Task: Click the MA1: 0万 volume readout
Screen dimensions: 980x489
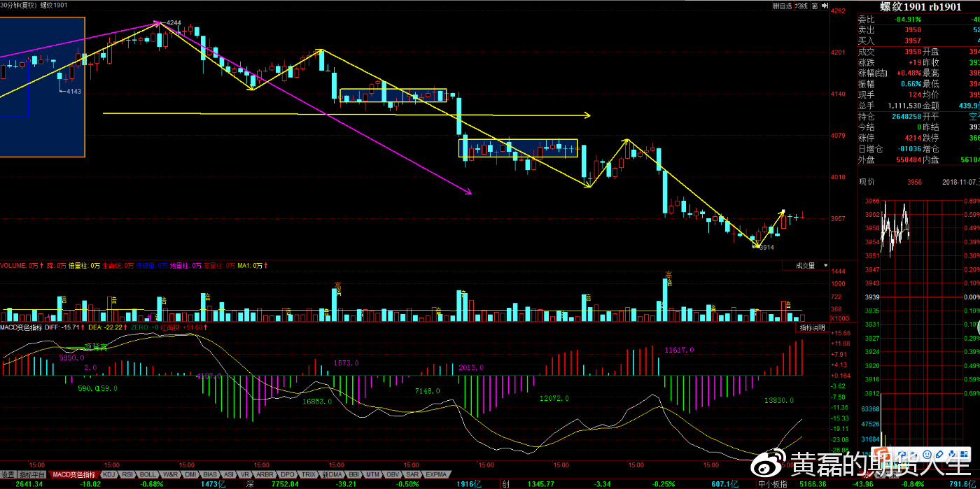Action: [x=250, y=266]
